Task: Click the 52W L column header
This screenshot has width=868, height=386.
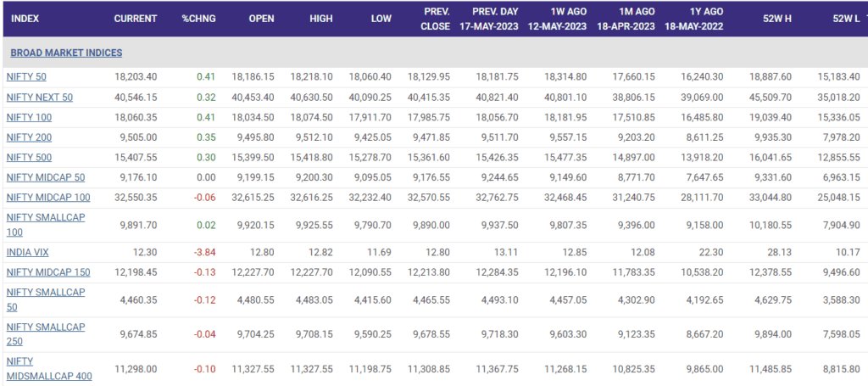Action: tap(847, 19)
